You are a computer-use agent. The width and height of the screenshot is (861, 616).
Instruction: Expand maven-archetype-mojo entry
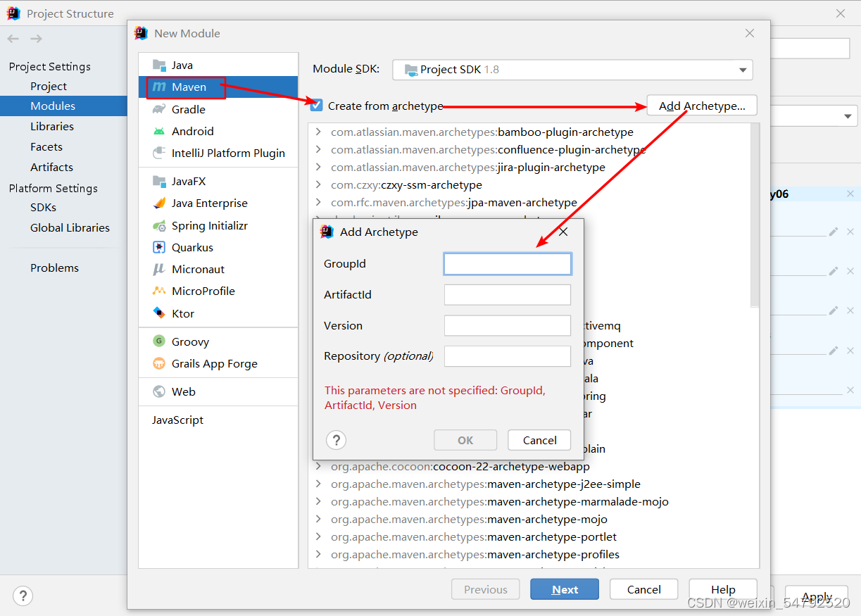point(318,519)
